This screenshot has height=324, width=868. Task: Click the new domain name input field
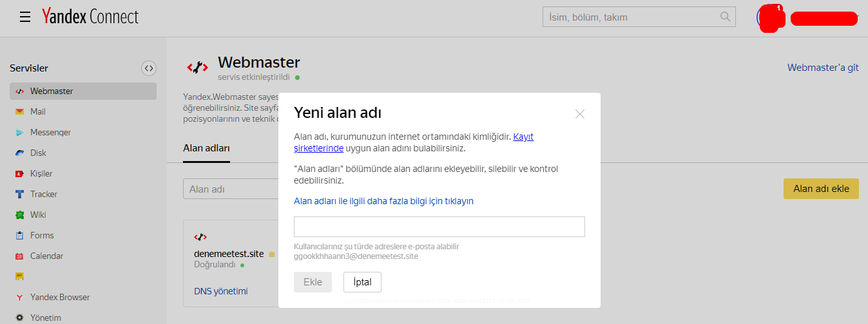439,227
